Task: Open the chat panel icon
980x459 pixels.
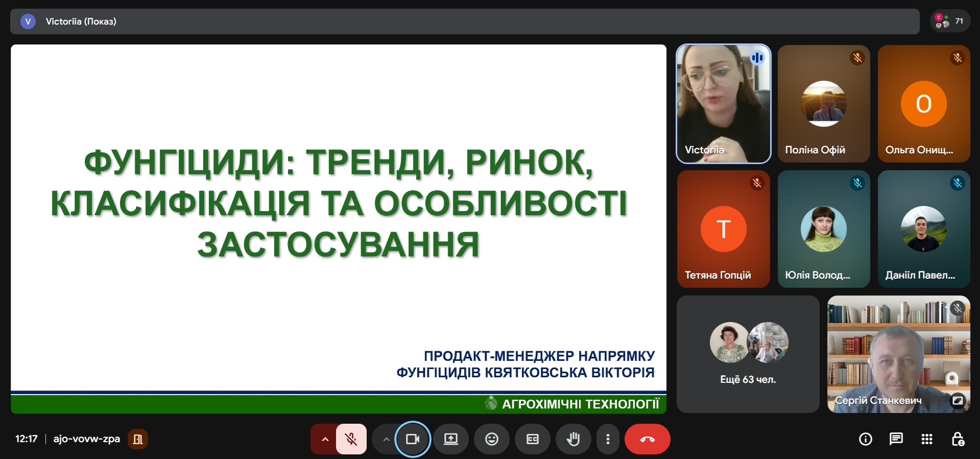Action: [x=896, y=439]
